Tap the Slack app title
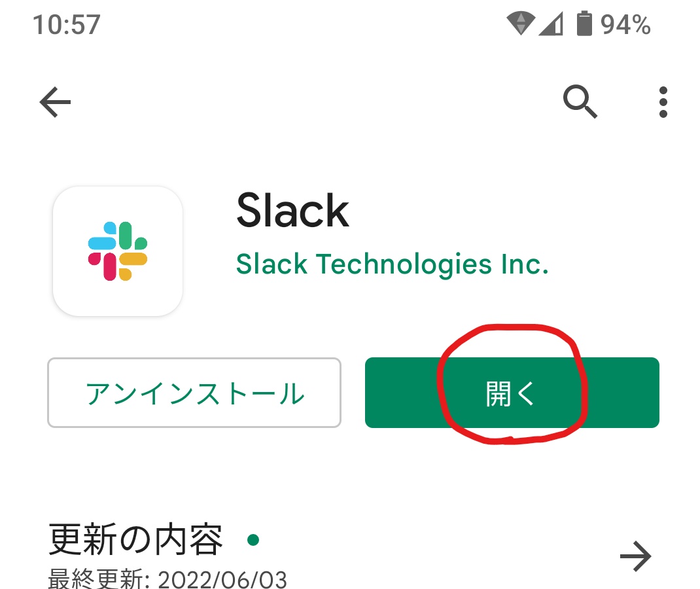Viewport: 700px width, 589px height. pos(292,210)
